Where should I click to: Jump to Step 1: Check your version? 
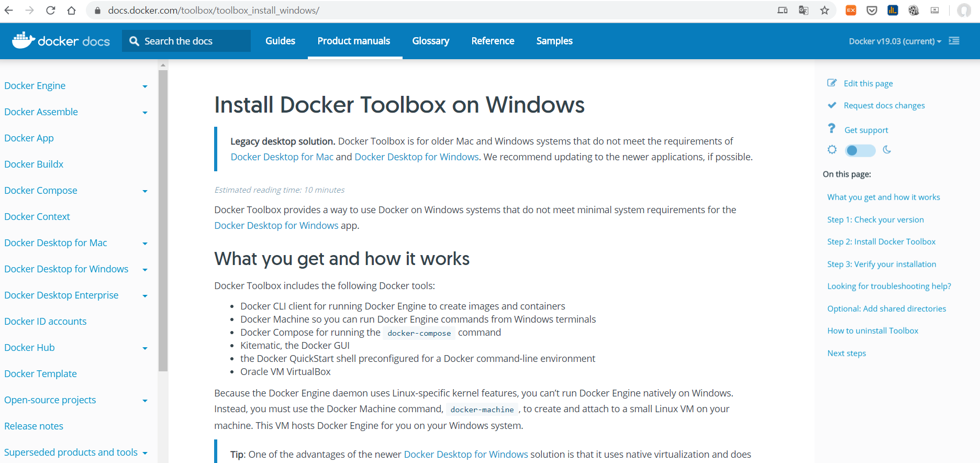(875, 219)
